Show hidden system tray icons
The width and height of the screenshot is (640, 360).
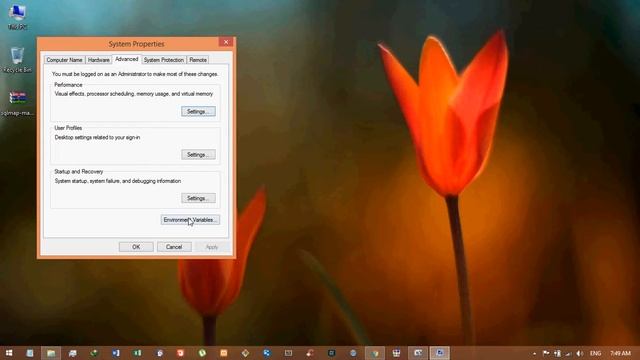click(534, 353)
